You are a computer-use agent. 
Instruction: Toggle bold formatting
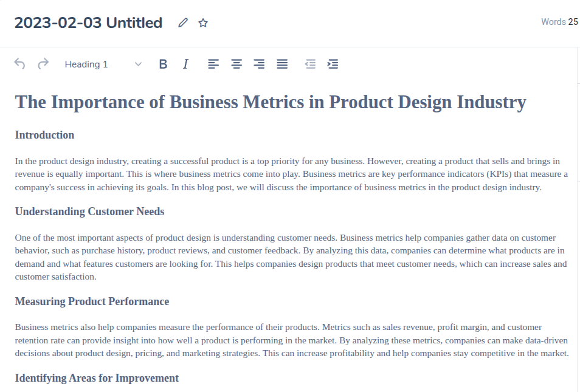pos(163,64)
